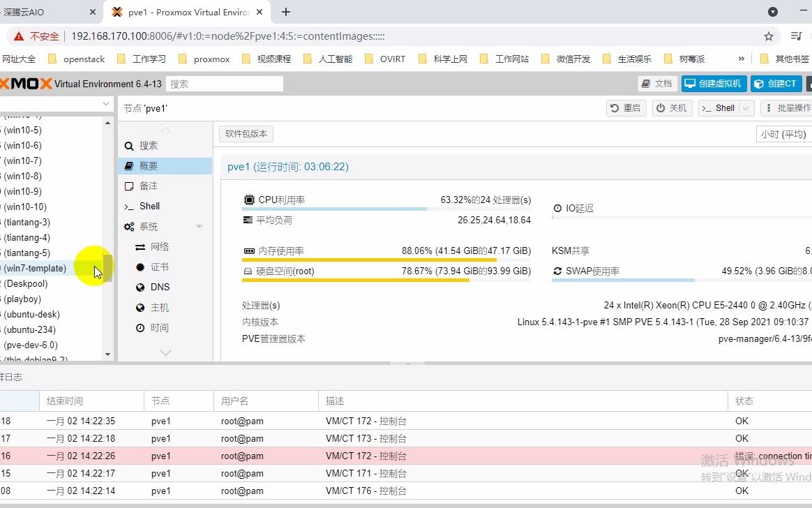
Task: Open the proxmox bookmarks folder
Action: (x=204, y=59)
